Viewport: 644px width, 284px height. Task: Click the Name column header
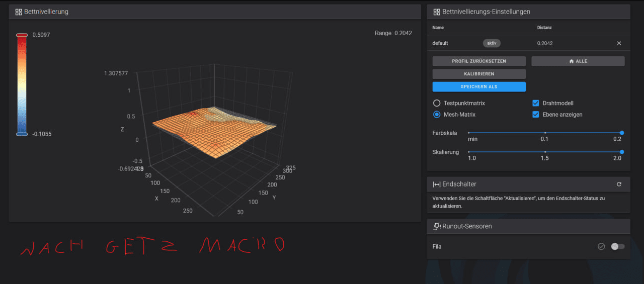438,28
